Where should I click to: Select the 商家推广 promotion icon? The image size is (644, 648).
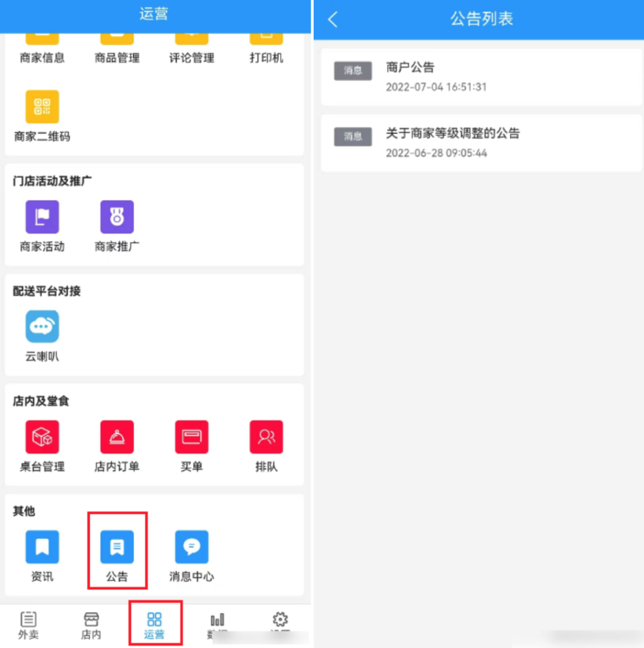116,216
